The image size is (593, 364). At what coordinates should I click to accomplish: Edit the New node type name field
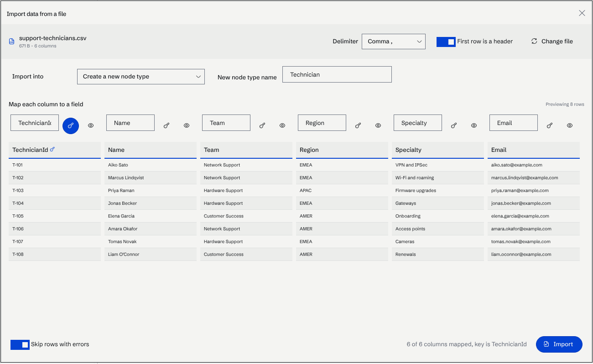point(337,74)
